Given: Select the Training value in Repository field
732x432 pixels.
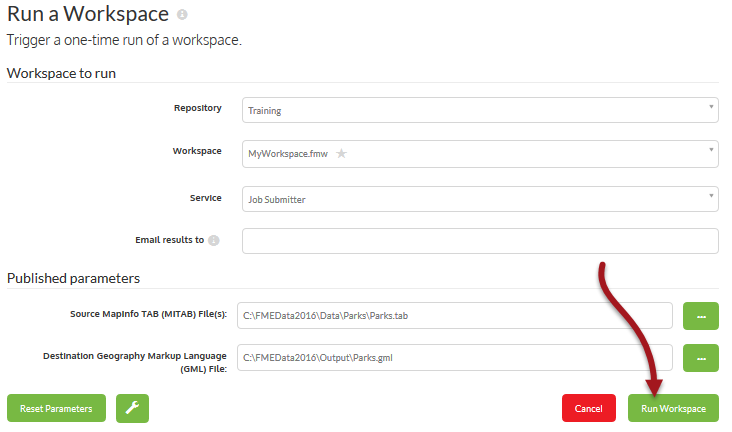Looking at the screenshot, I should 265,111.
